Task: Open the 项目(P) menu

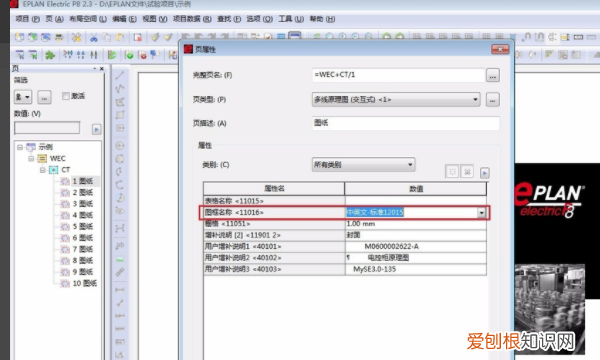Action: pyautogui.click(x=27, y=19)
